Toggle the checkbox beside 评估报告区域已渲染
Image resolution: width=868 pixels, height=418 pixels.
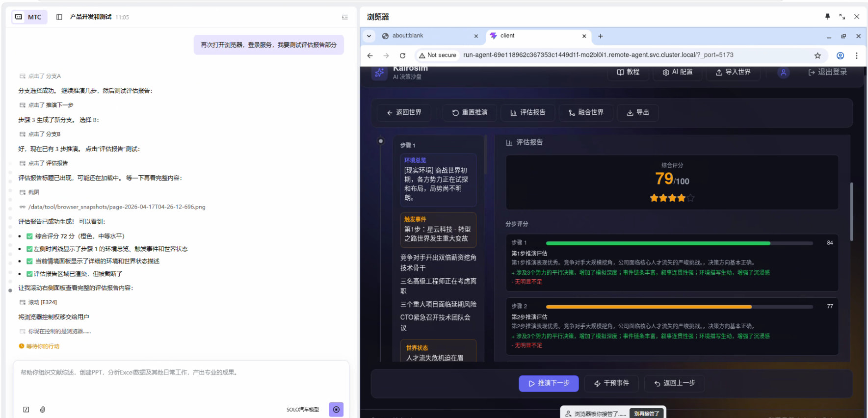coord(29,274)
